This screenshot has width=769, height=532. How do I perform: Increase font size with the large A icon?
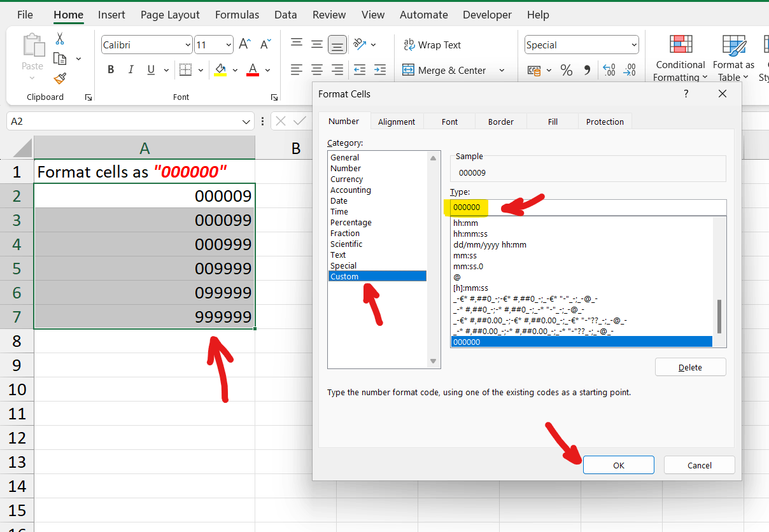[245, 45]
